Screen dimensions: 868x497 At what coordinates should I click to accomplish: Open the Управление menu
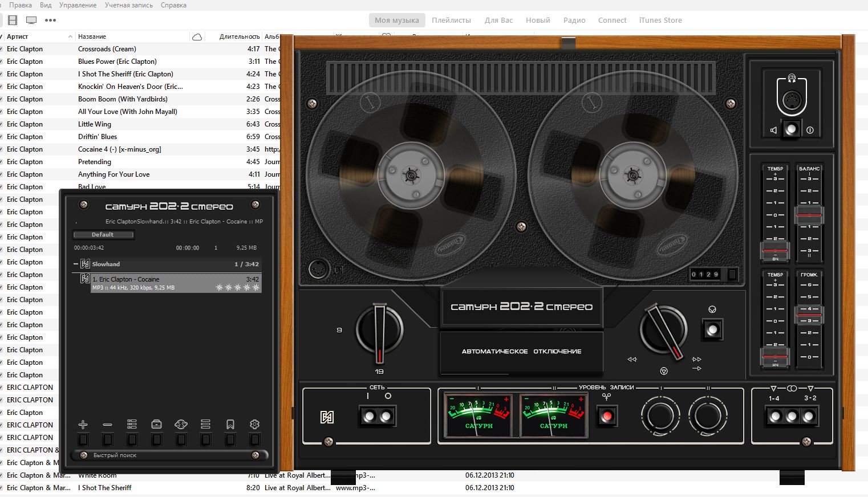click(x=78, y=5)
